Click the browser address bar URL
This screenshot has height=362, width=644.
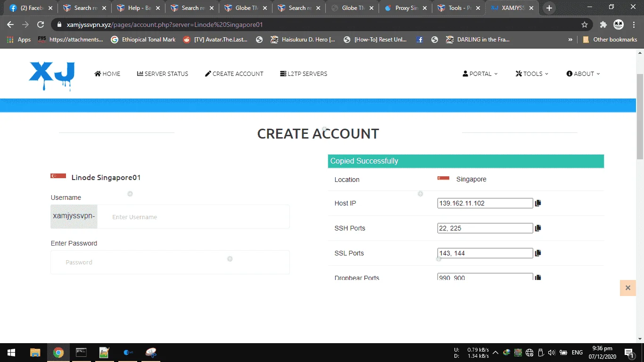[165, 25]
